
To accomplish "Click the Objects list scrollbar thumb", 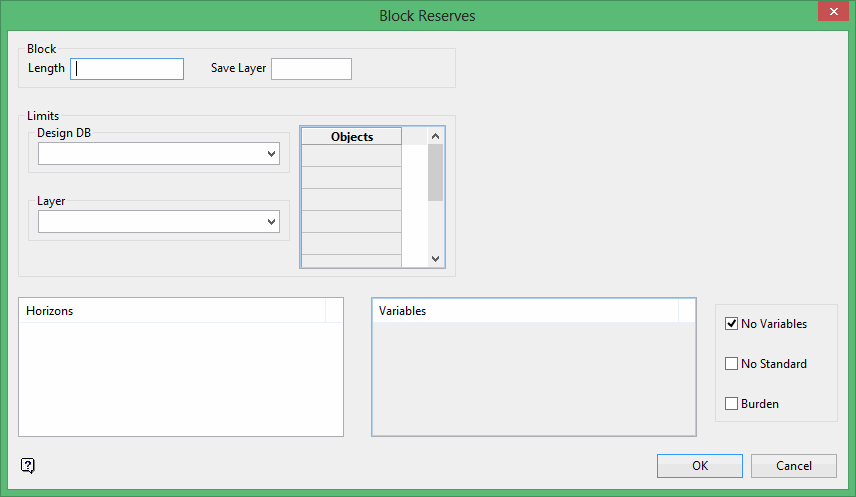I will (435, 171).
